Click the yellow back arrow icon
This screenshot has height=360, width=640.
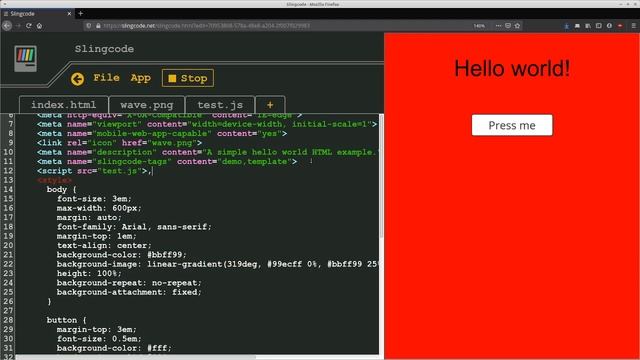click(77, 79)
